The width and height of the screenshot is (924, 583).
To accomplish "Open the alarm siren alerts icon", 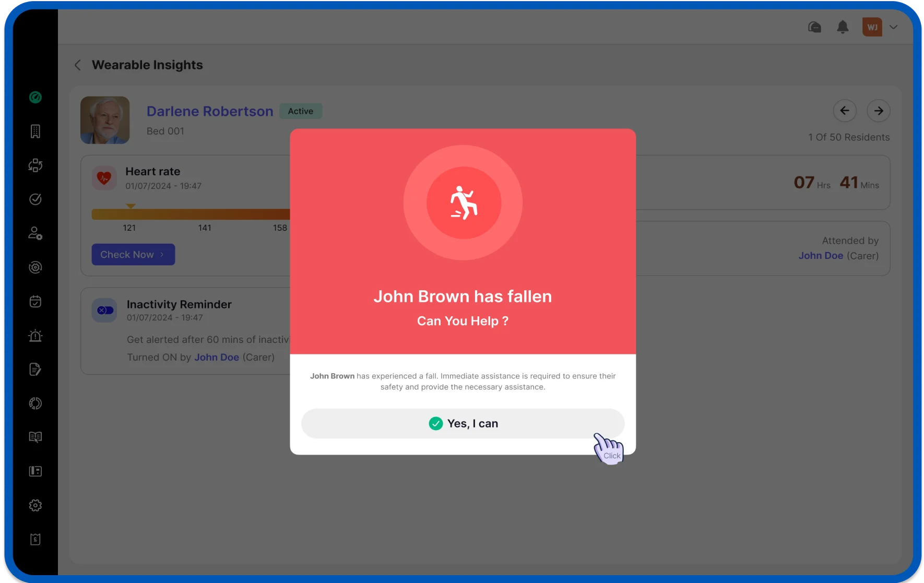I will (x=35, y=336).
